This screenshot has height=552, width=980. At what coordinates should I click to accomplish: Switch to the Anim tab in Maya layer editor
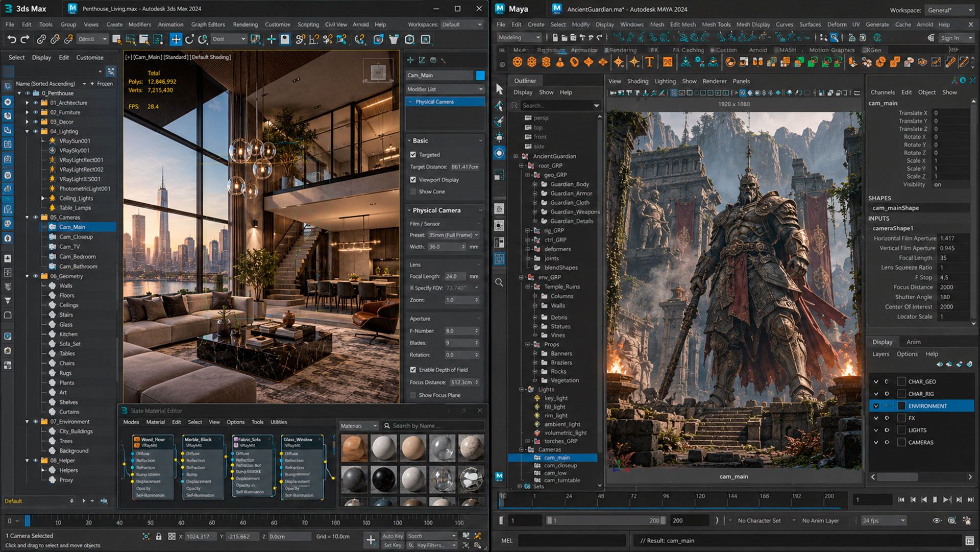coord(913,342)
